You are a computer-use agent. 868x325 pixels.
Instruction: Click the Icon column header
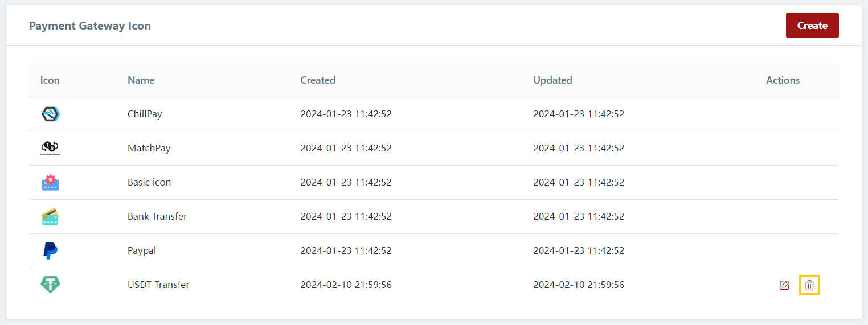50,80
